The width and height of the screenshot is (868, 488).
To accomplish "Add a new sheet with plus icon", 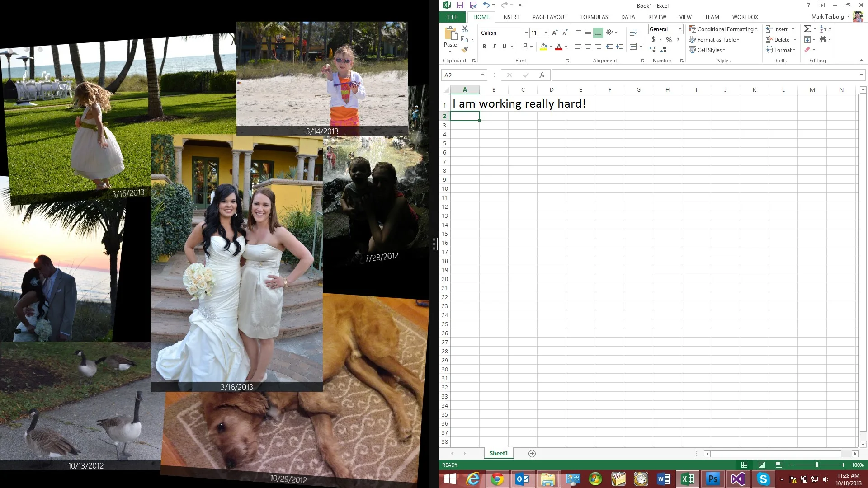I will 532,454.
